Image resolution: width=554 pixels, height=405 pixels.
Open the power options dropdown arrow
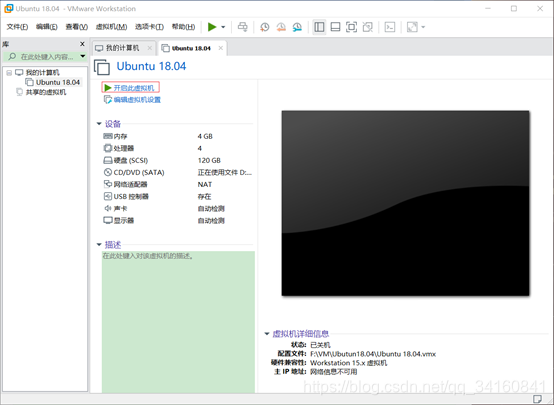223,27
